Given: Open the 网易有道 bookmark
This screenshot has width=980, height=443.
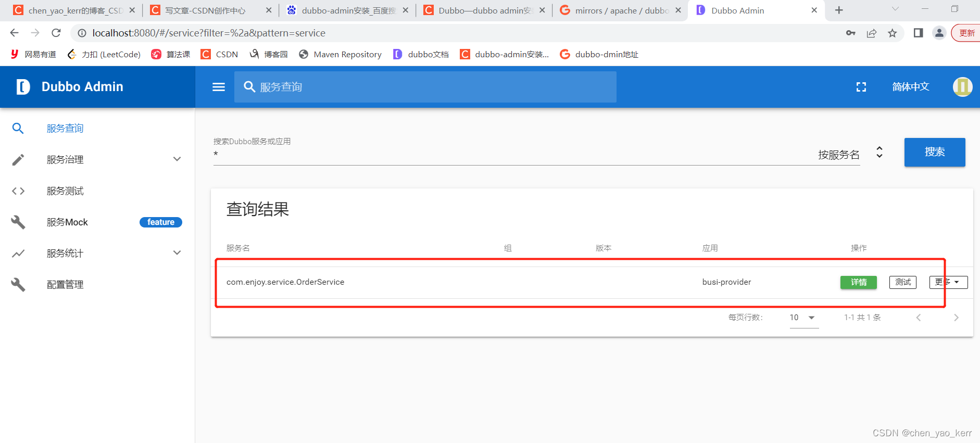Looking at the screenshot, I should pyautogui.click(x=33, y=54).
